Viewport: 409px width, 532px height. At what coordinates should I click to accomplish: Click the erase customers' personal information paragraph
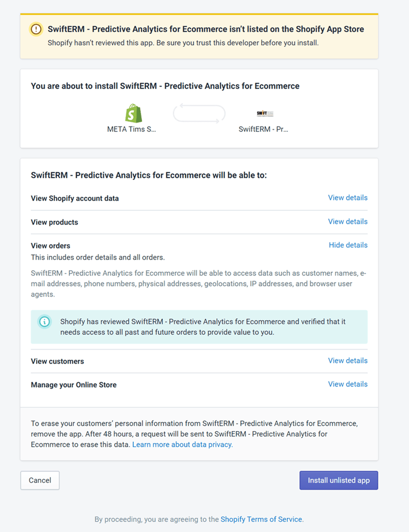click(194, 434)
